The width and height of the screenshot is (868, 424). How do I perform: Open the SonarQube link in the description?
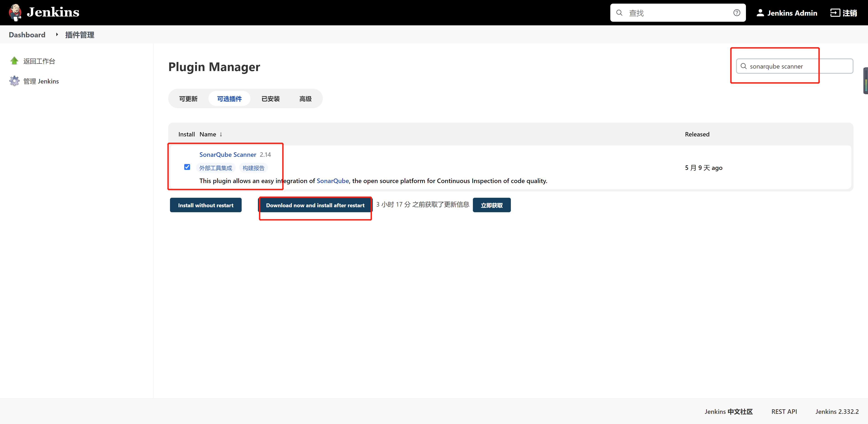(333, 181)
